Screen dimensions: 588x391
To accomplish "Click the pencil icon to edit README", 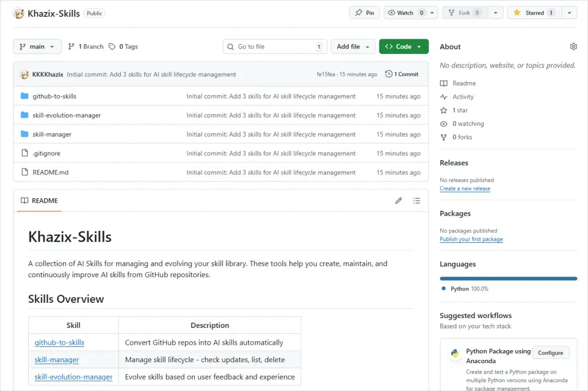I will pyautogui.click(x=399, y=200).
